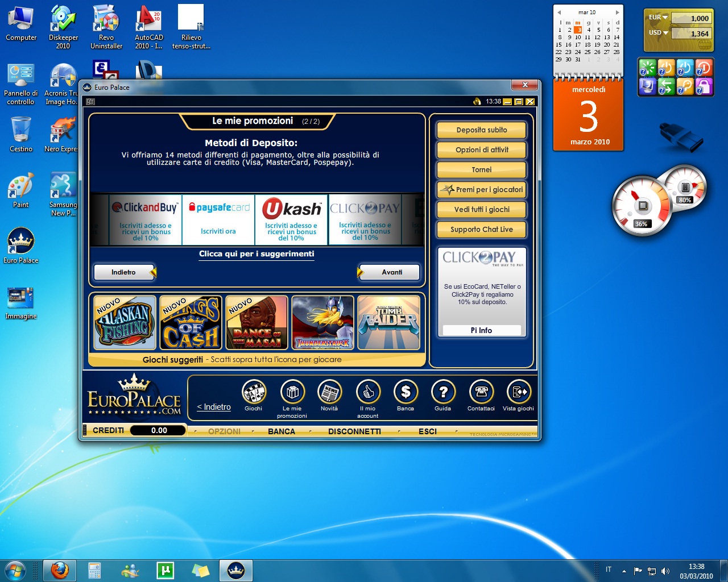Click 'Clicca qui per i suggerimenti' link

(x=257, y=254)
